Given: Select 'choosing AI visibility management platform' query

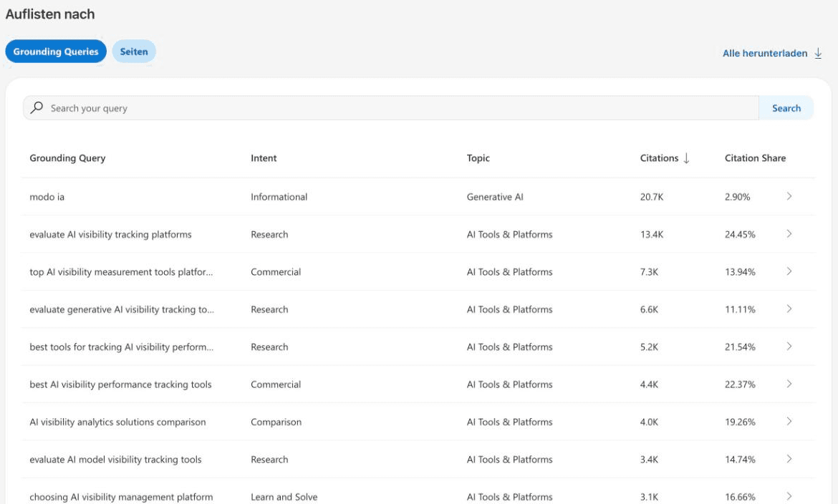Looking at the screenshot, I should tap(121, 497).
